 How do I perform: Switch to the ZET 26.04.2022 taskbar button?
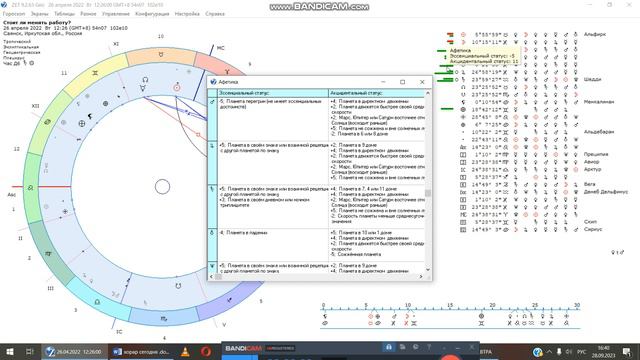point(74,351)
